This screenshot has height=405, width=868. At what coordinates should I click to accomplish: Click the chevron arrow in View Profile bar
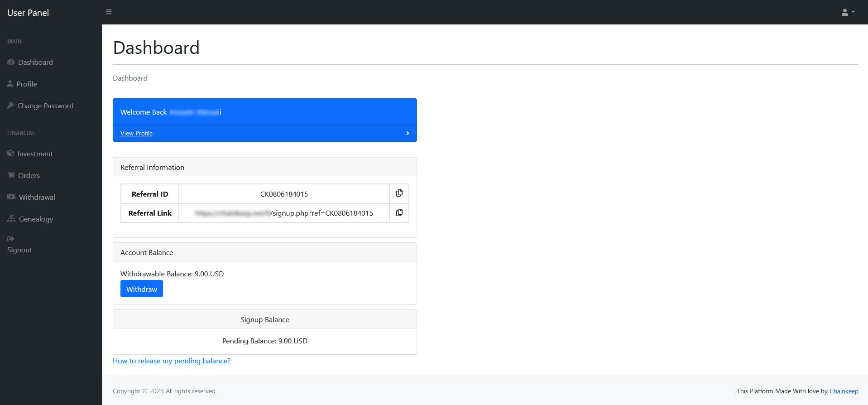tap(408, 133)
